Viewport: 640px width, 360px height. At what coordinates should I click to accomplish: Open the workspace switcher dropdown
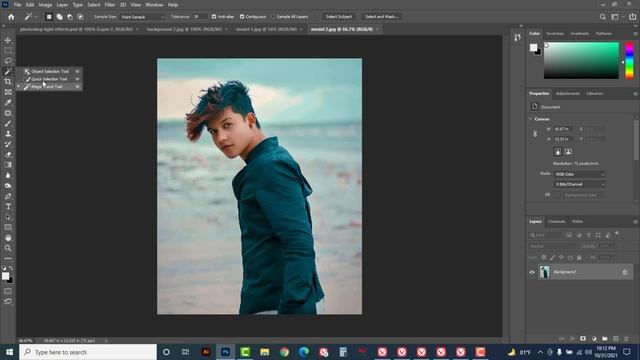pos(616,17)
